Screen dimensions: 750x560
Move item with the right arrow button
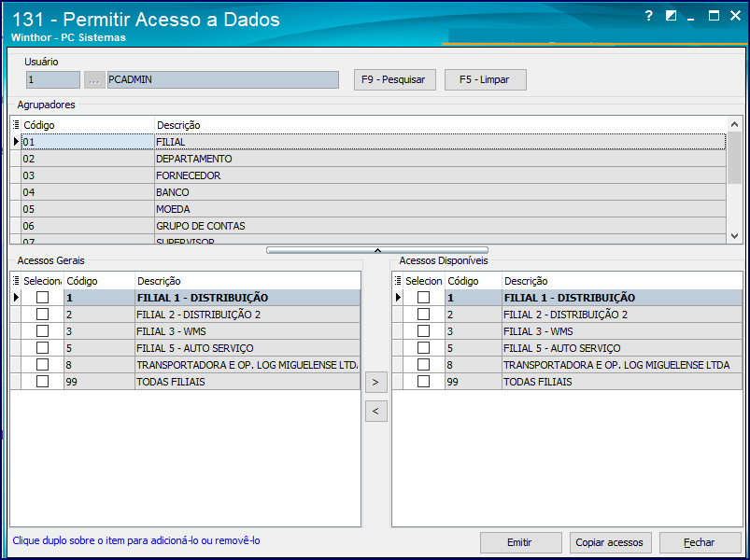(376, 383)
